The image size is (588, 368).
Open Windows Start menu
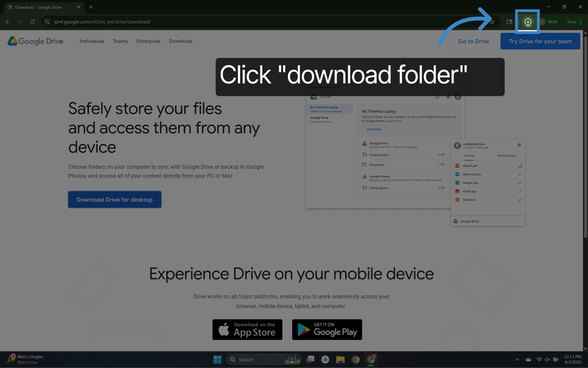point(217,360)
